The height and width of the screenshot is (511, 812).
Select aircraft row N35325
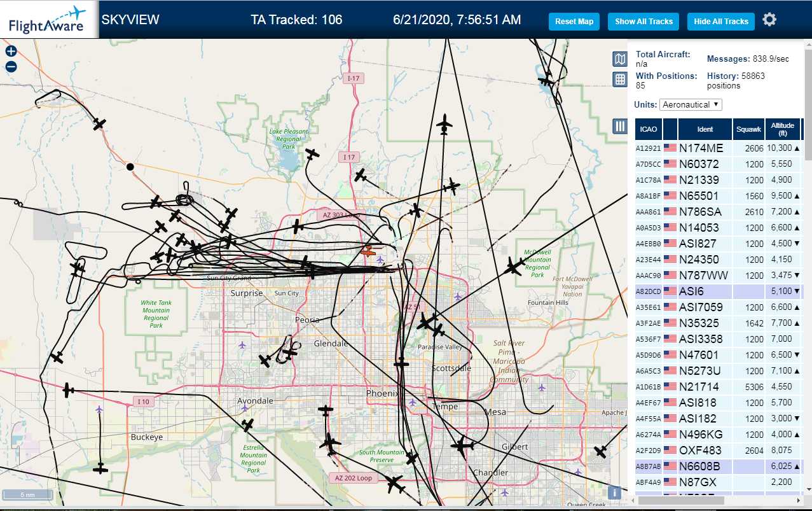point(718,323)
